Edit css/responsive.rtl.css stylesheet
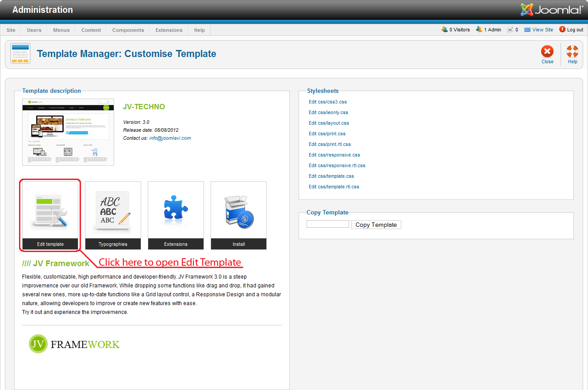Viewport: 588px width, 390px height. (x=337, y=165)
